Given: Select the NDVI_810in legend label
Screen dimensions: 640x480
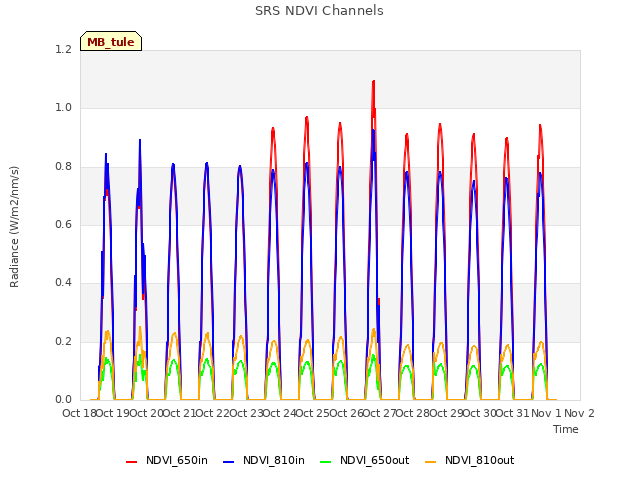Looking at the screenshot, I should (274, 460).
